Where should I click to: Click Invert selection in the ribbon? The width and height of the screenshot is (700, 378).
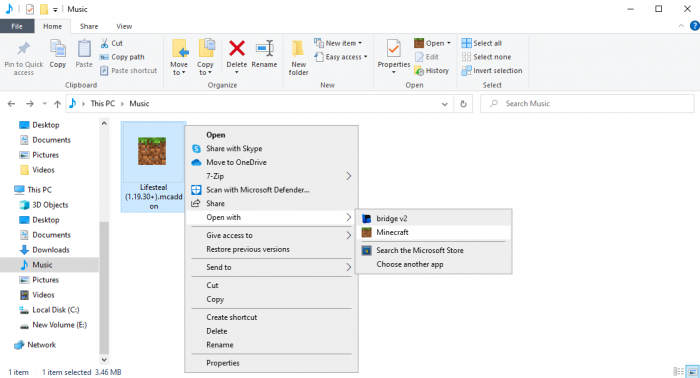(492, 71)
